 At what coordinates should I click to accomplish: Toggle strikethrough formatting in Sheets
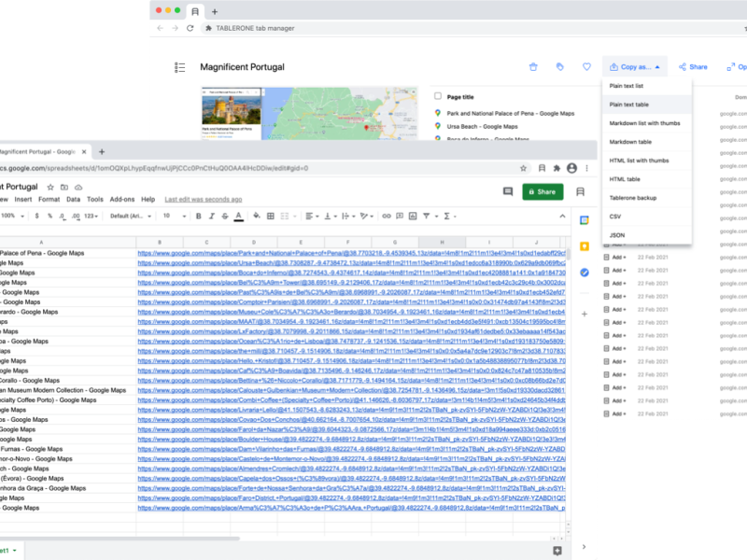click(x=225, y=217)
